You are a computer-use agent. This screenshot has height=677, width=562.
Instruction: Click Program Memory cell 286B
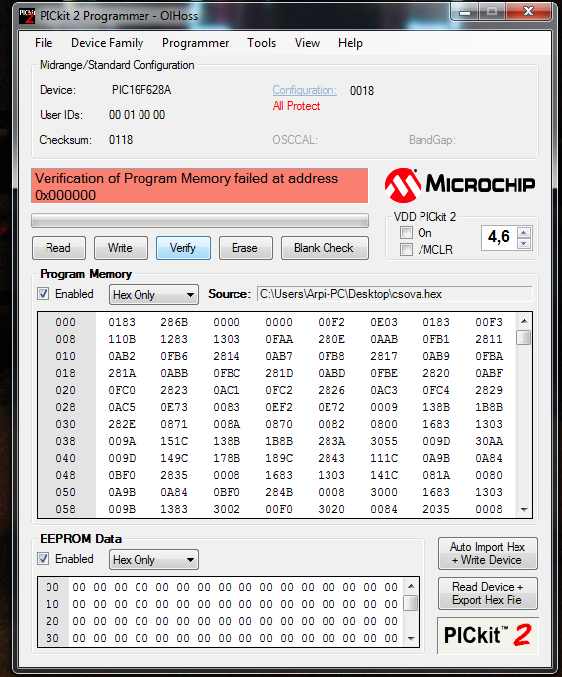pyautogui.click(x=174, y=323)
